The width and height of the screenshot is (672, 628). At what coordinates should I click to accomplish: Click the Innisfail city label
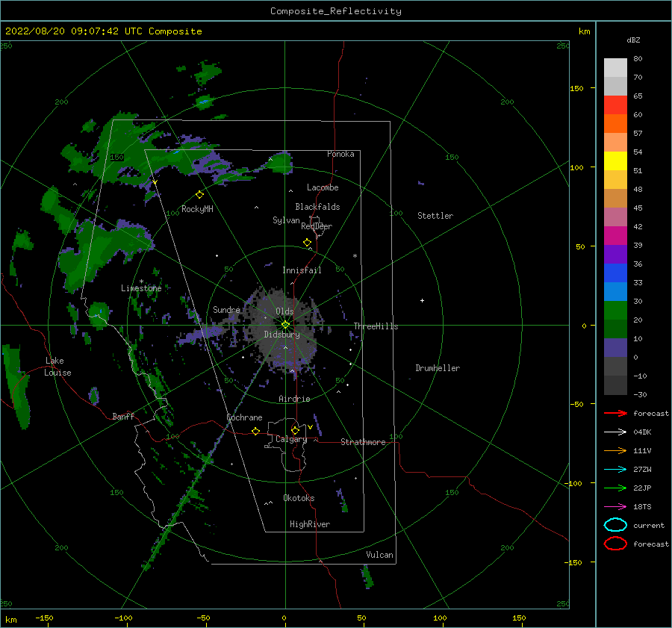click(x=302, y=270)
